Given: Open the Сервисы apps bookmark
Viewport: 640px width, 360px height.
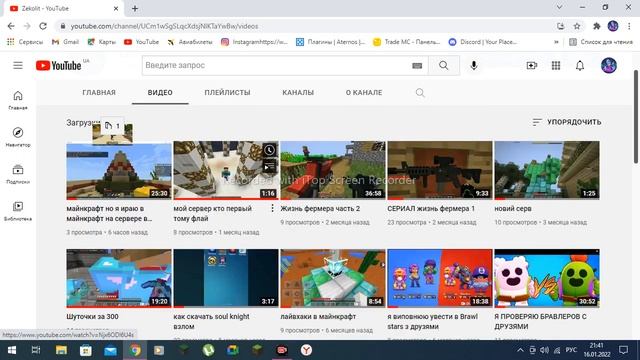Looking at the screenshot, I should [x=25, y=42].
